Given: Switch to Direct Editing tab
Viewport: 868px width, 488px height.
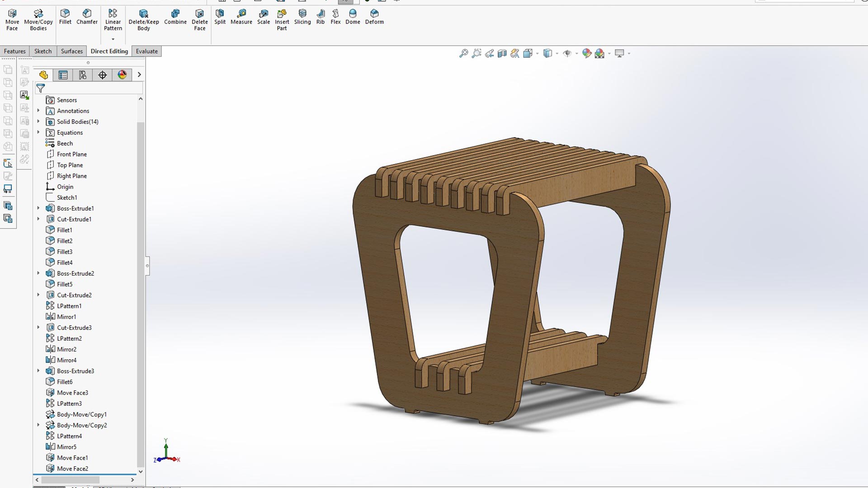Looking at the screenshot, I should [x=109, y=51].
